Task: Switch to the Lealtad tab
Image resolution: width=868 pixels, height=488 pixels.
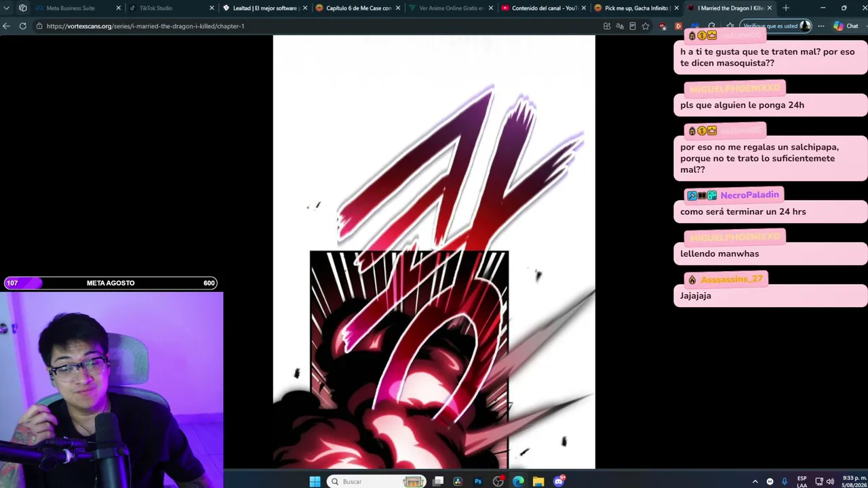Action: point(264,8)
